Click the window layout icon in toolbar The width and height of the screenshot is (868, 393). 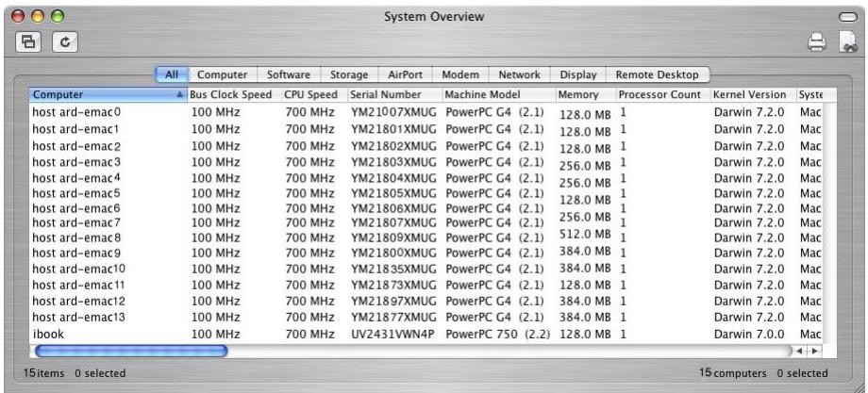[x=29, y=42]
